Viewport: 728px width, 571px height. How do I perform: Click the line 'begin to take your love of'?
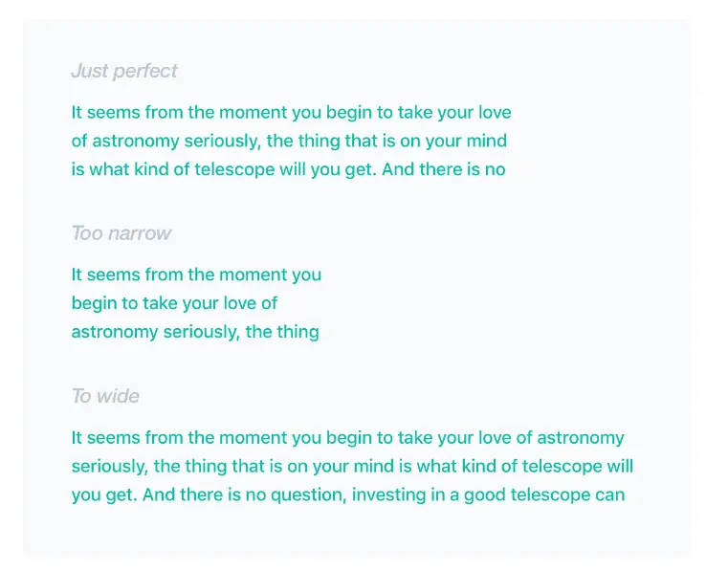click(174, 303)
